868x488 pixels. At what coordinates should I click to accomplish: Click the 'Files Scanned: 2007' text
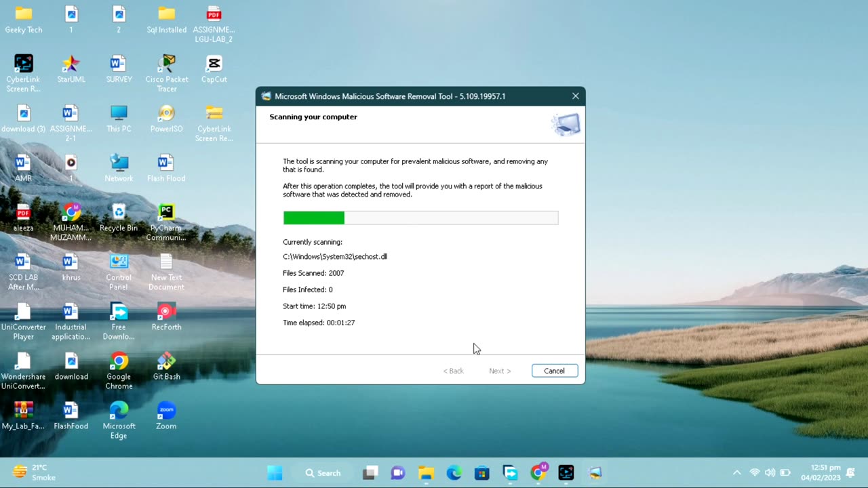pyautogui.click(x=313, y=273)
